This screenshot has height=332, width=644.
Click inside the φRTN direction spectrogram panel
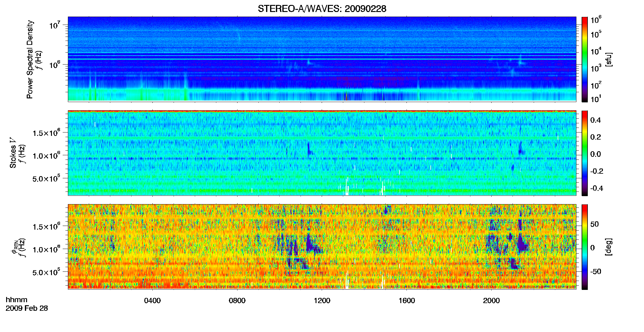322,247
